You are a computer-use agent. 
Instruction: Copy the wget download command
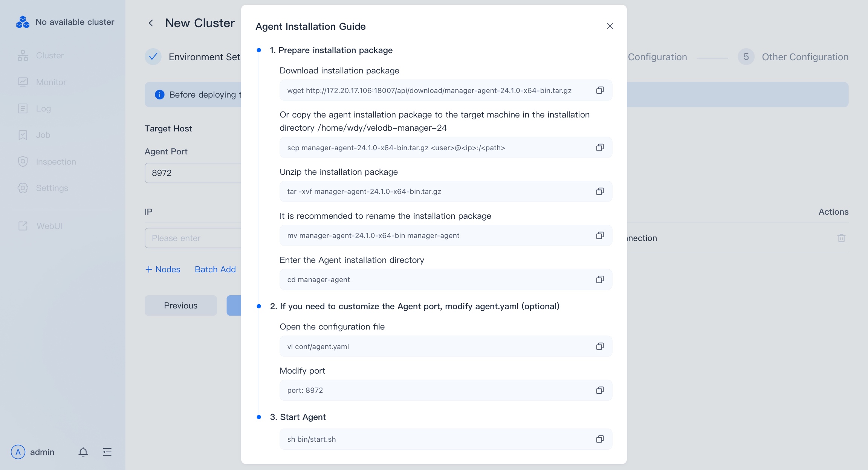click(x=600, y=90)
